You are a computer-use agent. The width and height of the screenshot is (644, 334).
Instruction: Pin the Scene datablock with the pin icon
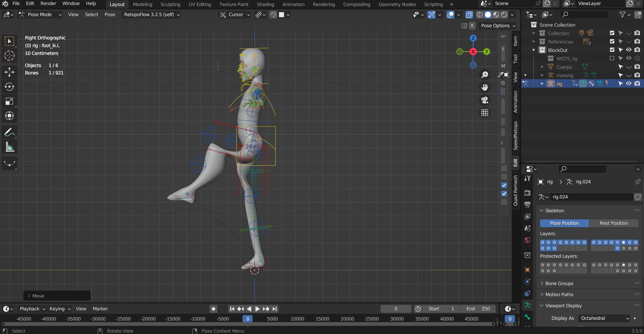click(x=538, y=4)
